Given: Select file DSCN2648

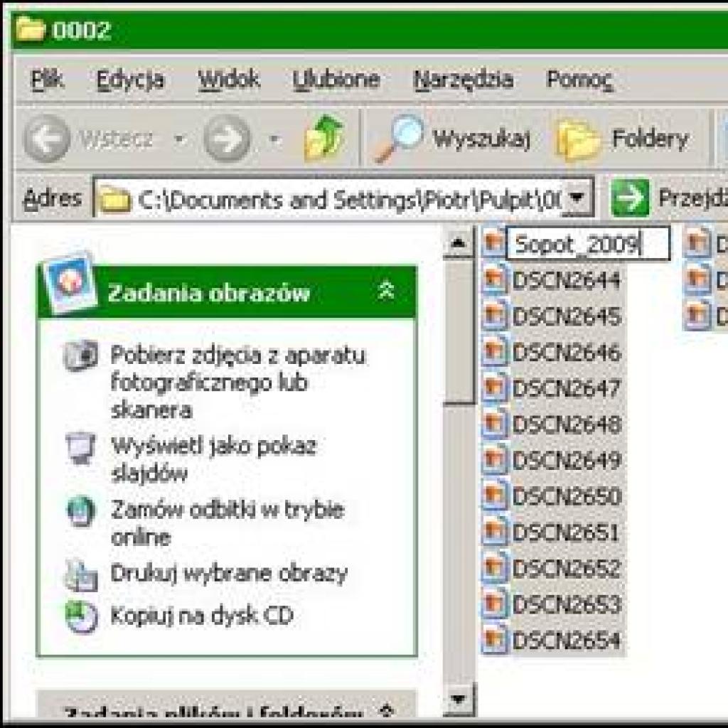Looking at the screenshot, I should pos(567,424).
